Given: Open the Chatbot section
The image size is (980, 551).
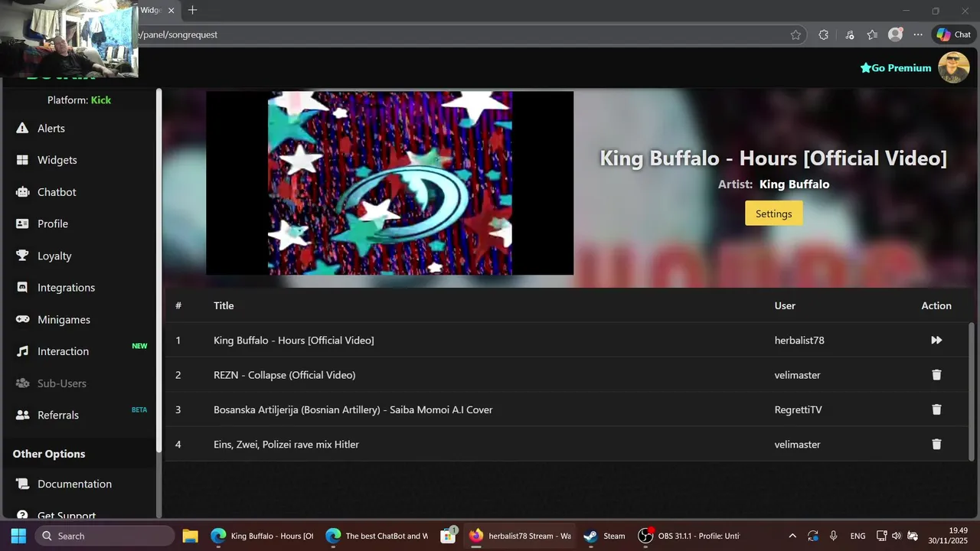Looking at the screenshot, I should [x=57, y=192].
